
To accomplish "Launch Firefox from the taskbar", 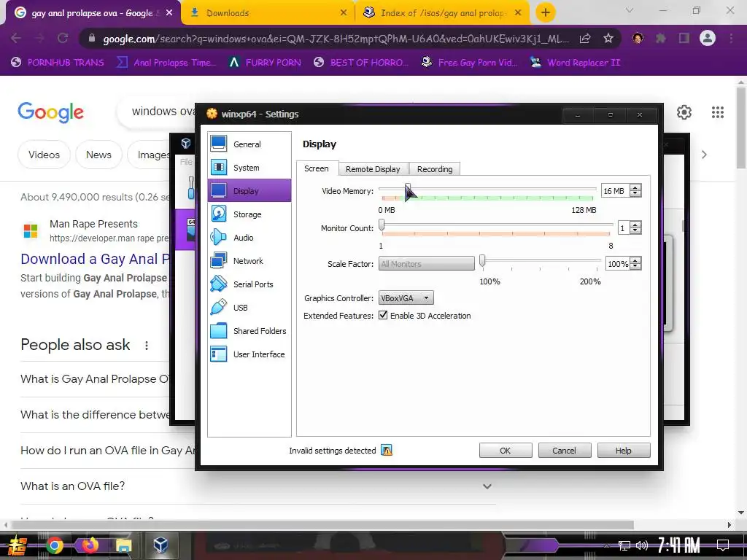I will coord(89,545).
